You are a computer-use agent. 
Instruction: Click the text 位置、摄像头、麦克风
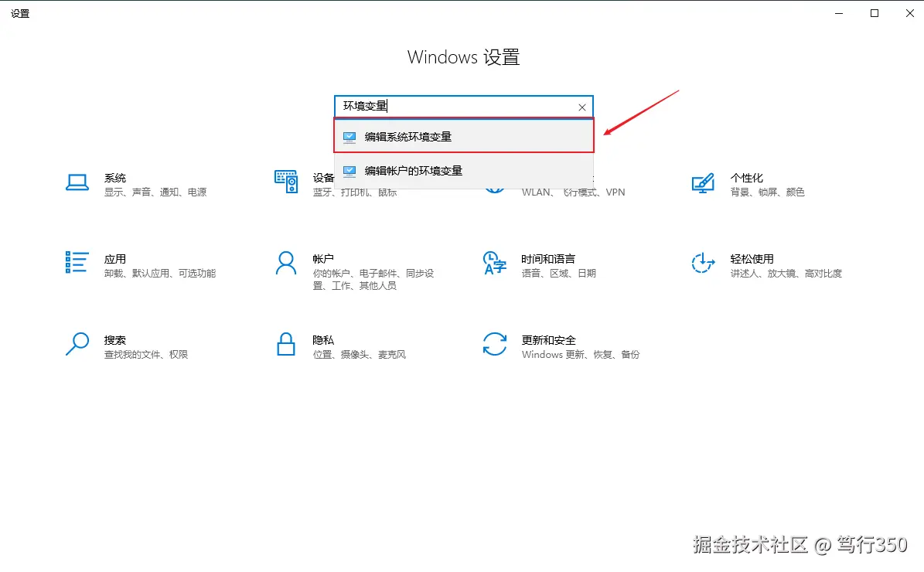(360, 355)
